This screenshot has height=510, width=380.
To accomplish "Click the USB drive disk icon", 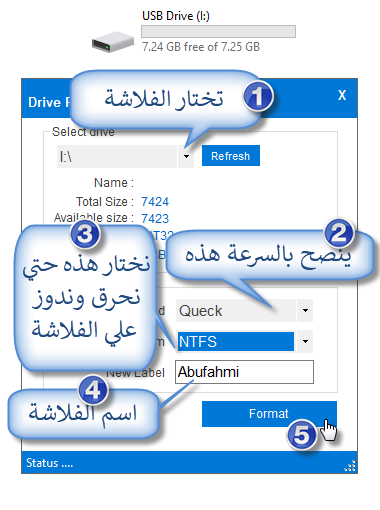I will pos(113,42).
